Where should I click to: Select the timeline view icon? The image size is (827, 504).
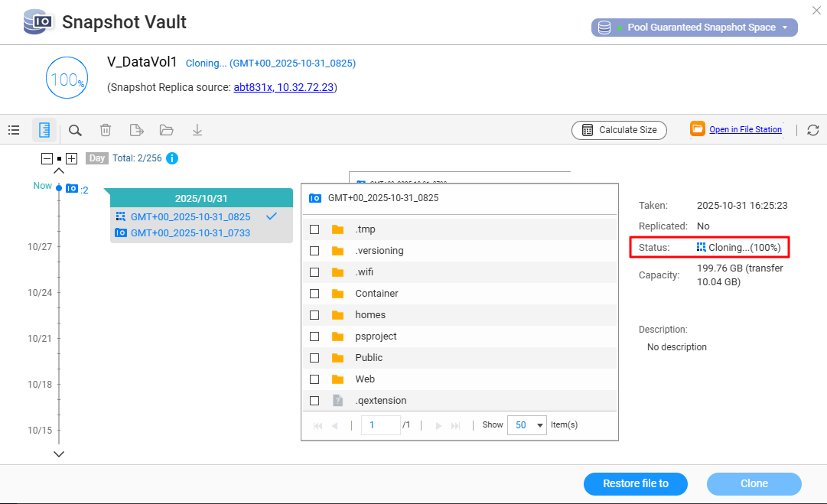(44, 130)
